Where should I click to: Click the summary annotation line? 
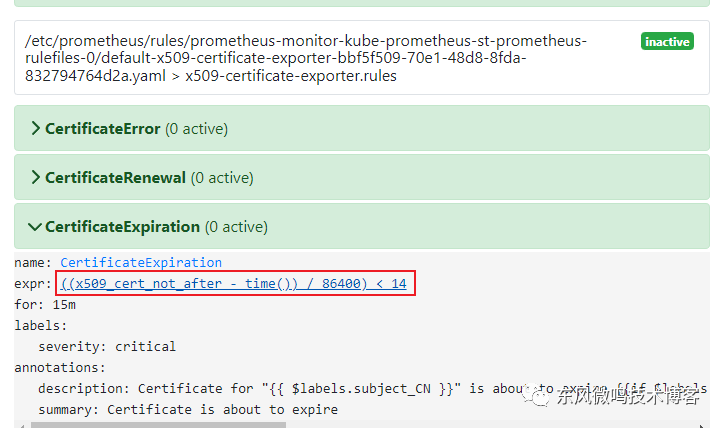pos(188,409)
